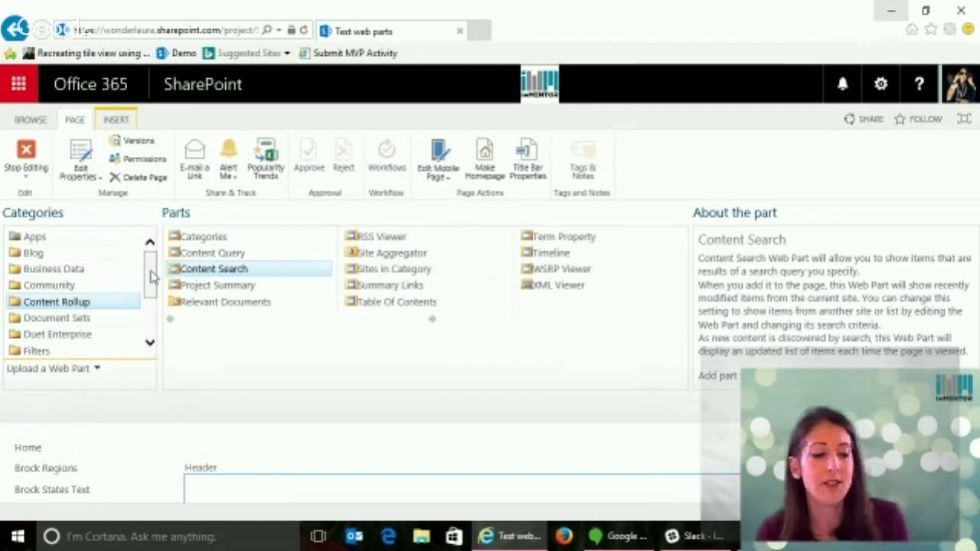Open the notifications bell
The height and width of the screenshot is (551, 980).
[x=842, y=84]
